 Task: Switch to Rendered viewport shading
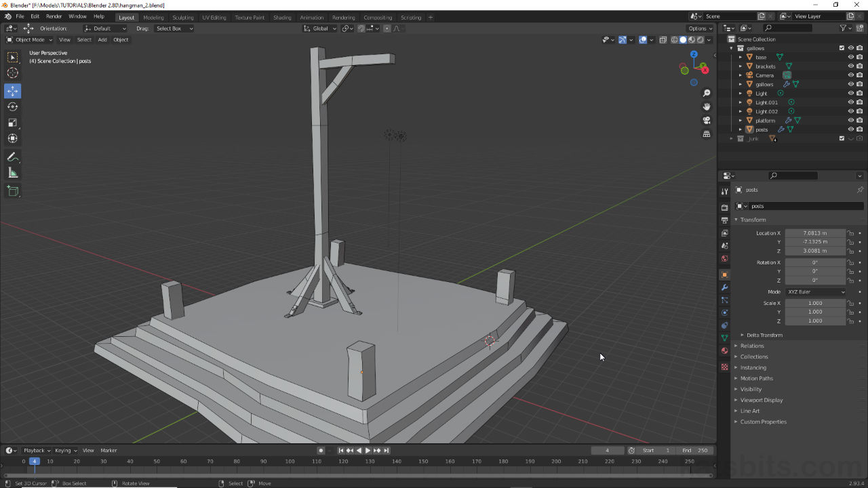point(700,40)
